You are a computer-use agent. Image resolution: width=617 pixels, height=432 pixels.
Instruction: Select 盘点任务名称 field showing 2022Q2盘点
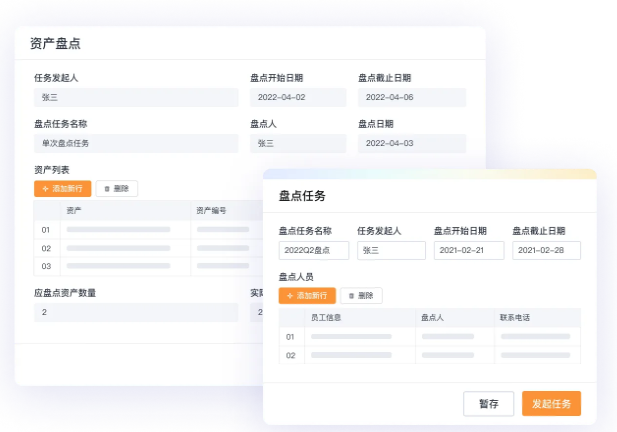click(x=314, y=250)
